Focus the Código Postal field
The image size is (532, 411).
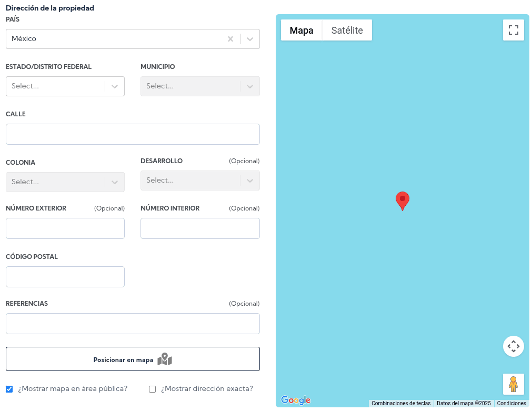coord(65,277)
